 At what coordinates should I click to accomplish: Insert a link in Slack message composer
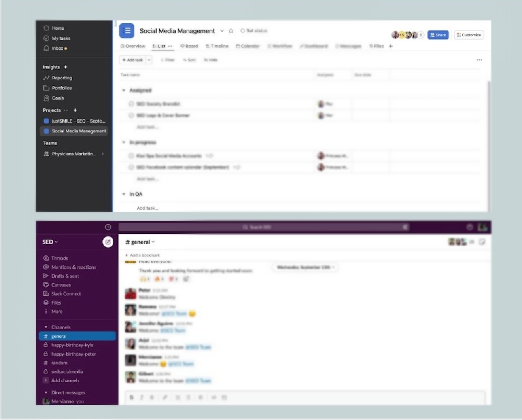(x=165, y=397)
